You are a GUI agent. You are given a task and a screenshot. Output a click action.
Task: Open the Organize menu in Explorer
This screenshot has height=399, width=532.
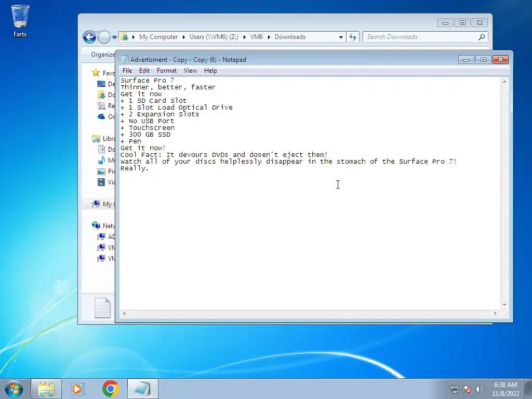point(102,55)
